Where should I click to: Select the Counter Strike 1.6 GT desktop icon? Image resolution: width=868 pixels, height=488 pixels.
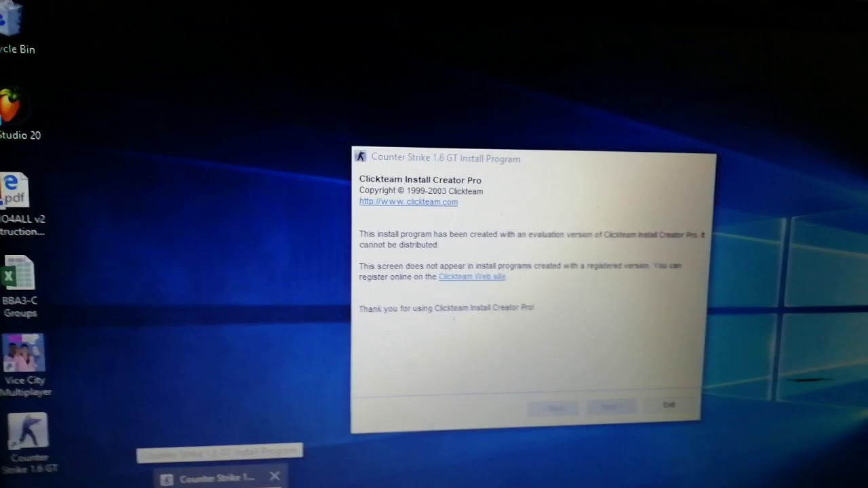point(28,443)
